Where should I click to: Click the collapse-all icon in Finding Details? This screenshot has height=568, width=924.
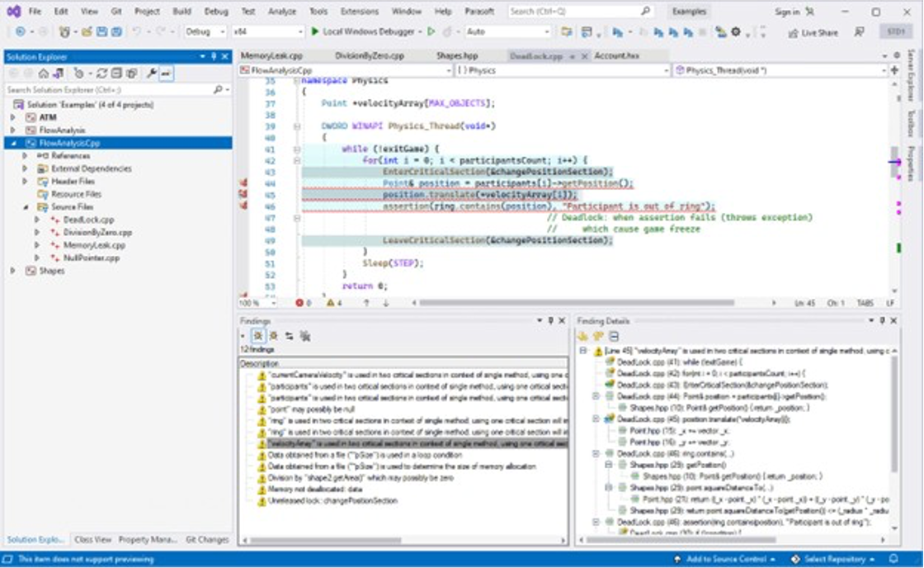point(614,336)
